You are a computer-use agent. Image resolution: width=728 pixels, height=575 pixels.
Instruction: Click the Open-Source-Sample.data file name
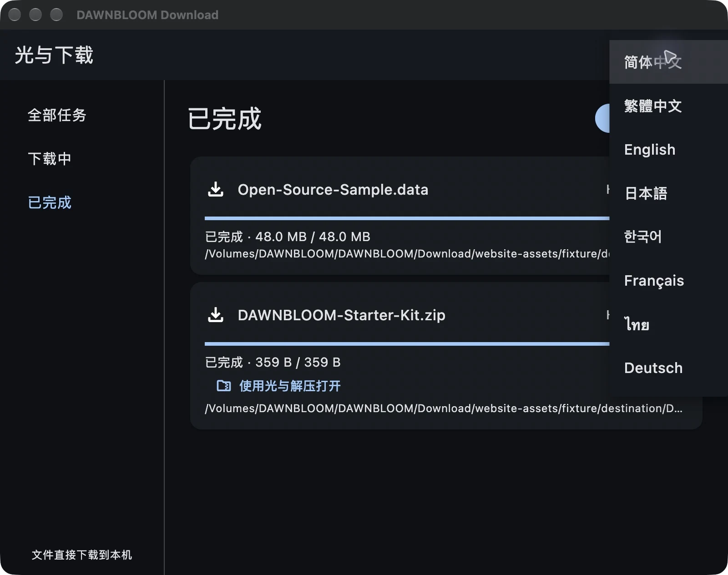[333, 189]
